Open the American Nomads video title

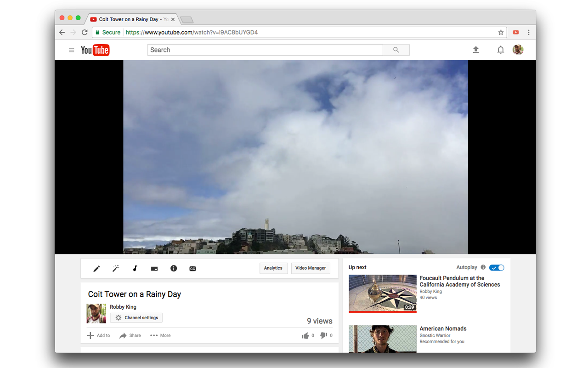(x=443, y=328)
